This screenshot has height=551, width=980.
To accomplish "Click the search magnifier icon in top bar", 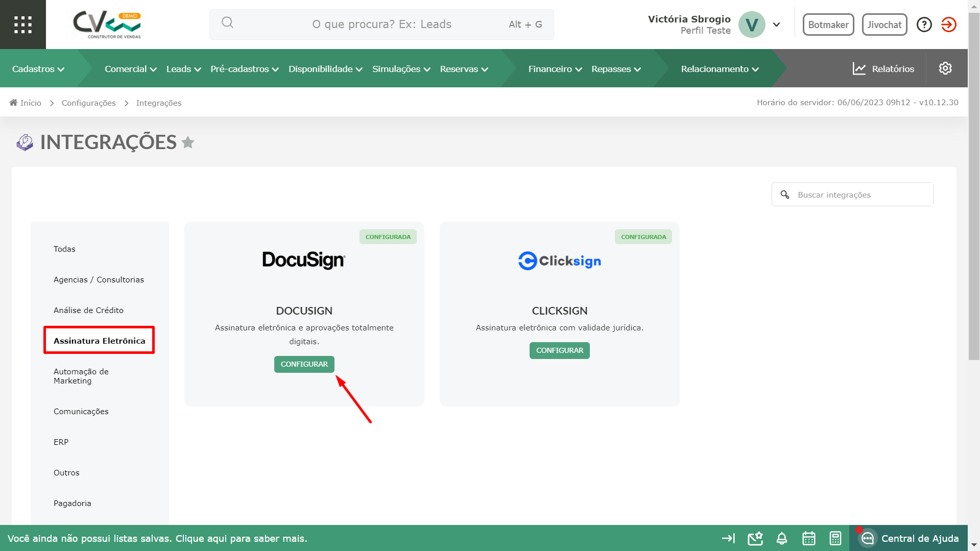I will tap(227, 22).
